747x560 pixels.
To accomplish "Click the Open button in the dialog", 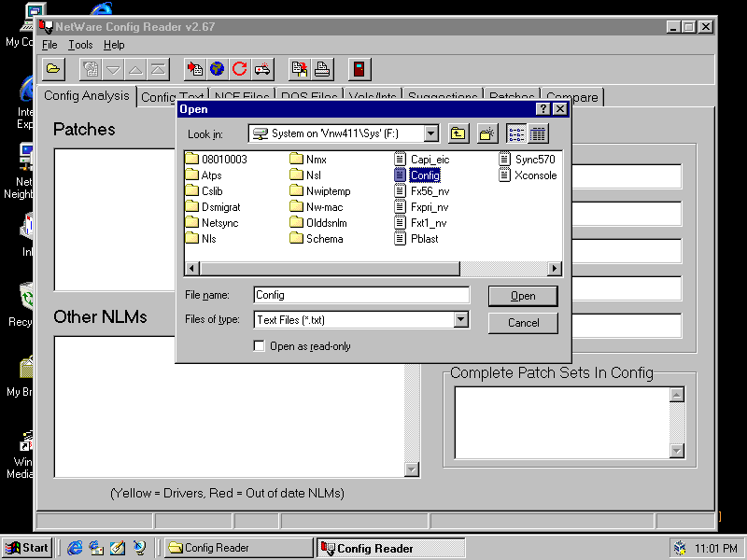I will (x=523, y=296).
